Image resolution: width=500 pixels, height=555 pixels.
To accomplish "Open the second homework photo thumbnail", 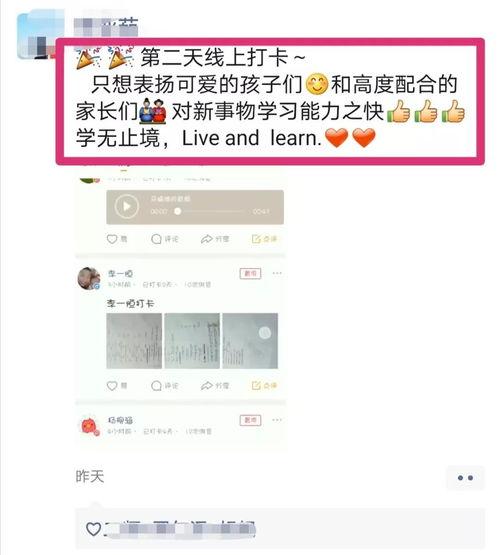I will point(192,341).
